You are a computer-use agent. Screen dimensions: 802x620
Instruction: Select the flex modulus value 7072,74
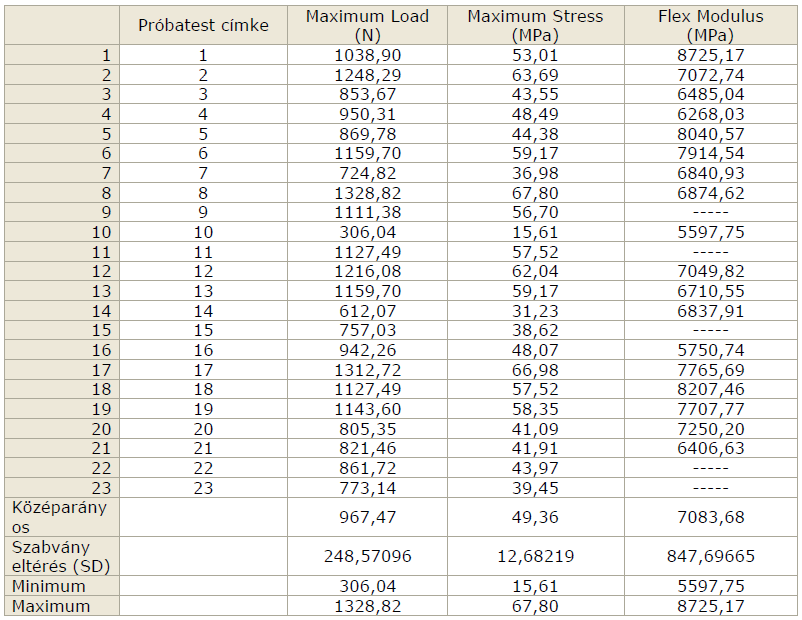[x=710, y=75]
